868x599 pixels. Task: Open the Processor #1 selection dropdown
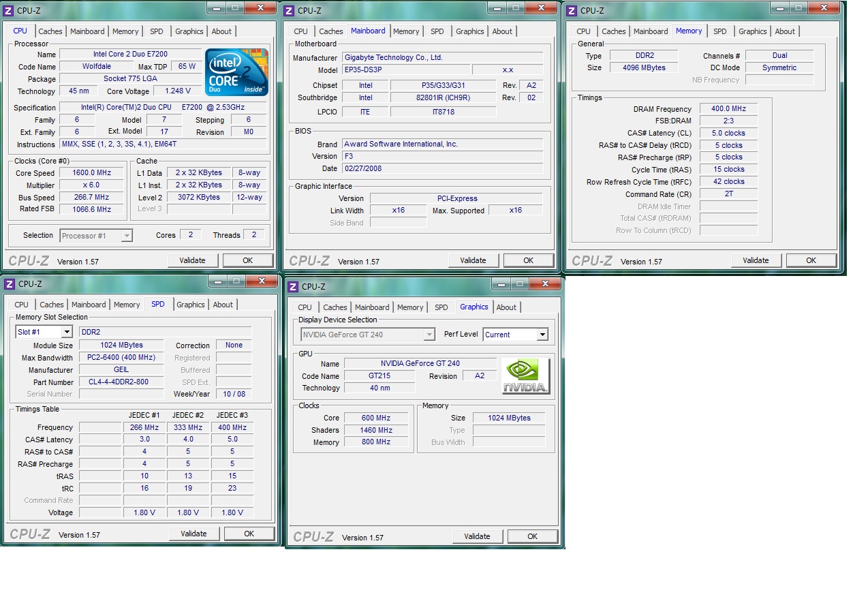click(x=126, y=236)
